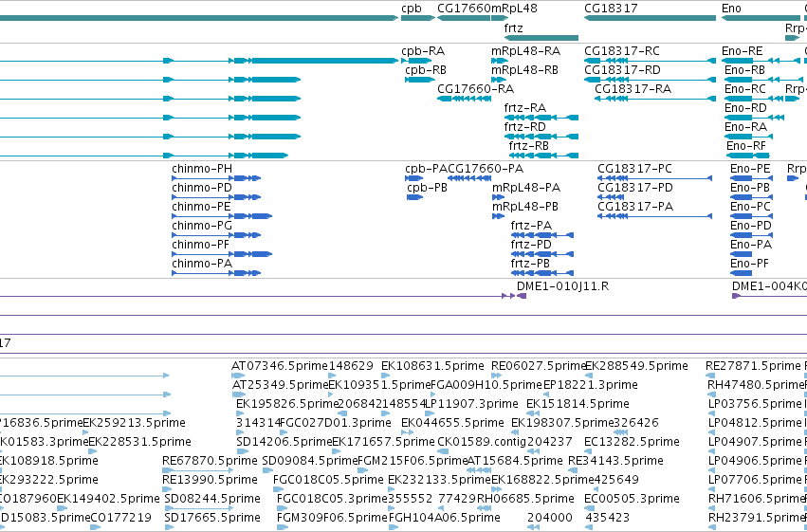Select the chinmo-PF protein feature
The image size is (807, 532).
click(x=222, y=254)
